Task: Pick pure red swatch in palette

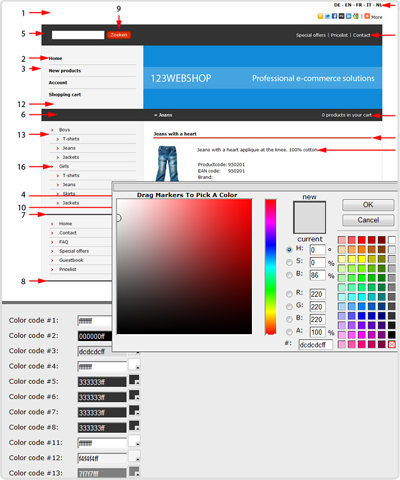Action: [x=362, y=240]
